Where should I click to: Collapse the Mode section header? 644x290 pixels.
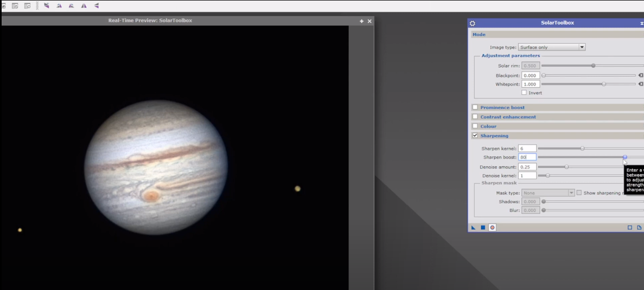pos(557,35)
